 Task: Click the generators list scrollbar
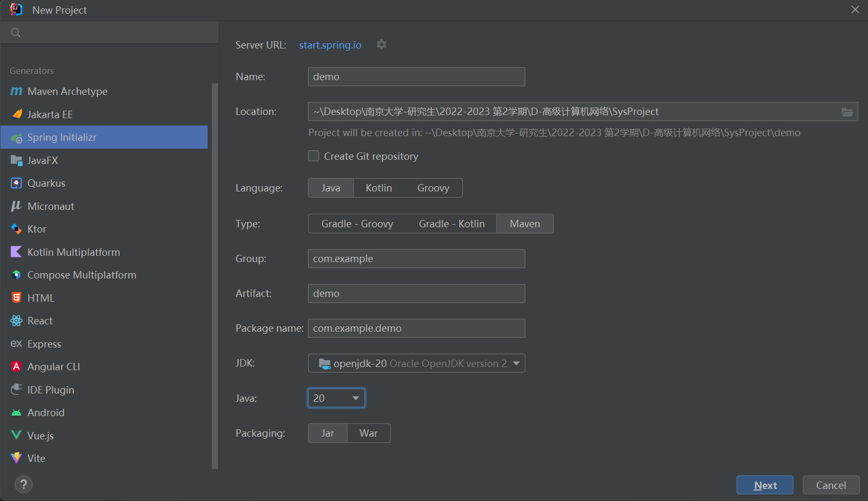pyautogui.click(x=214, y=275)
